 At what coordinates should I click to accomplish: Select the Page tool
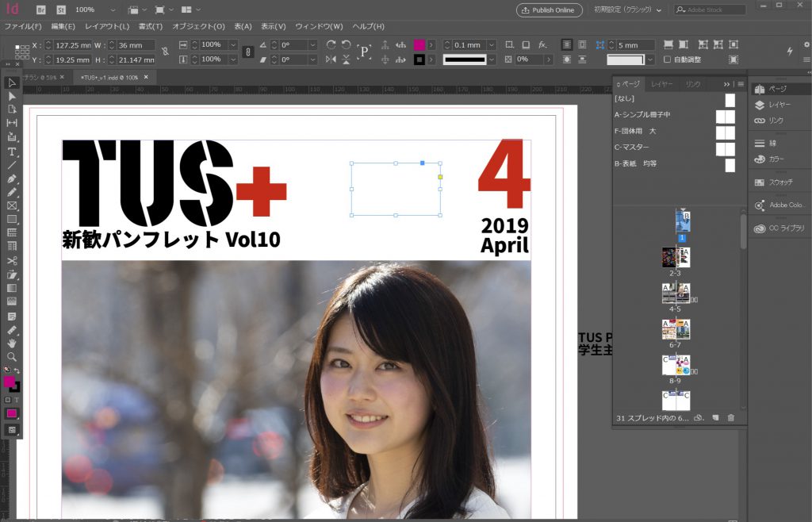click(x=11, y=109)
